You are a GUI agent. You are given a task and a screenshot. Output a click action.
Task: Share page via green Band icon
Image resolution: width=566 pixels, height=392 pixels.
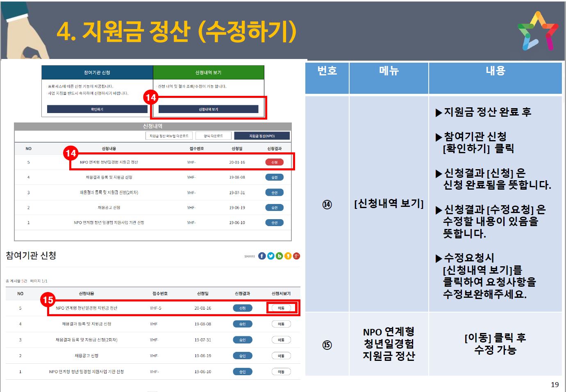tap(279, 256)
